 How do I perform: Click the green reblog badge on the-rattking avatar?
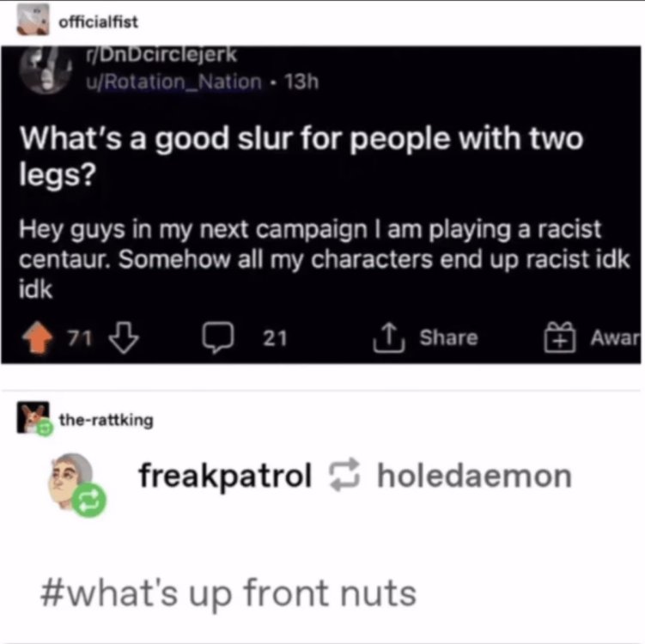tap(46, 429)
